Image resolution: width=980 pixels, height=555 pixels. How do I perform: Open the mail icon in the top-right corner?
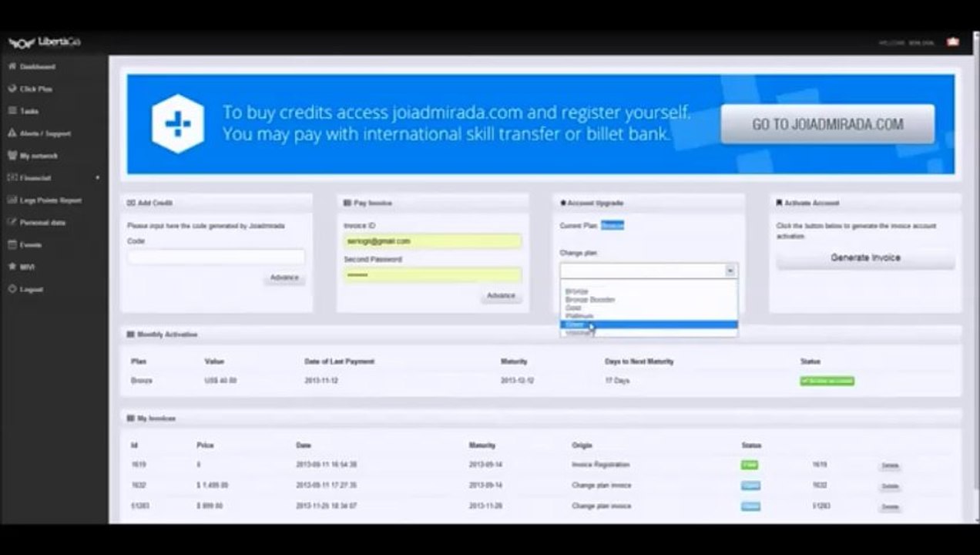(953, 42)
